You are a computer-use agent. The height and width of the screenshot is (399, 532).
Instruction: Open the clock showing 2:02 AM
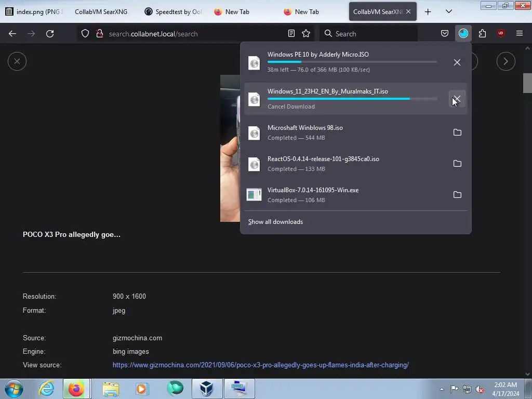(506, 389)
